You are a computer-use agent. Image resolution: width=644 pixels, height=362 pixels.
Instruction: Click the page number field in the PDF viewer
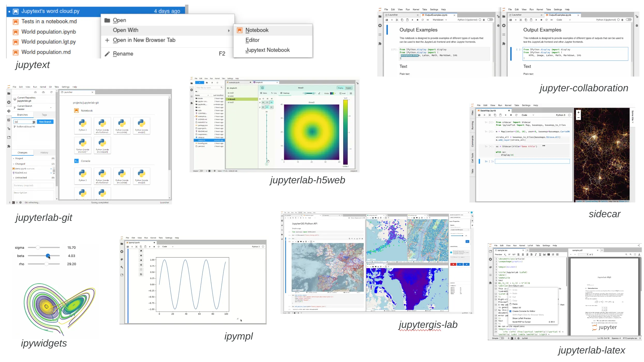click(x=583, y=254)
